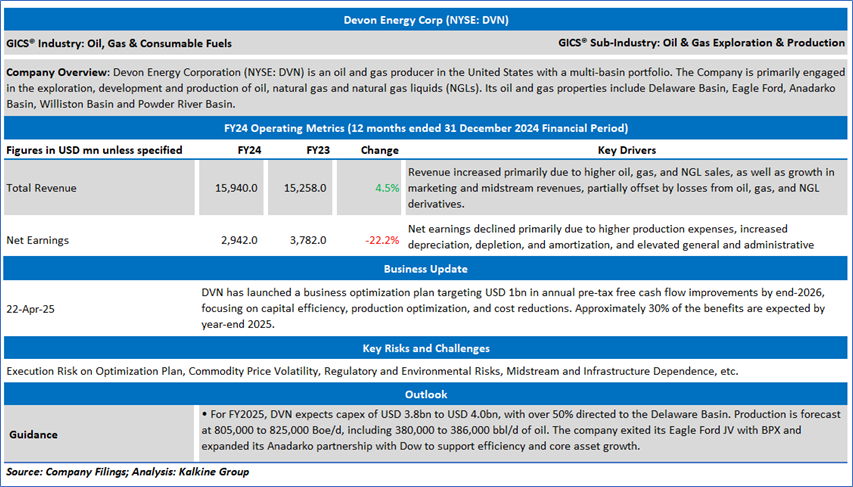This screenshot has height=487, width=853.
Task: Click 'GICS® Sub-Industry: Oil & Gas Exploration & Production'
Action: pos(701,43)
